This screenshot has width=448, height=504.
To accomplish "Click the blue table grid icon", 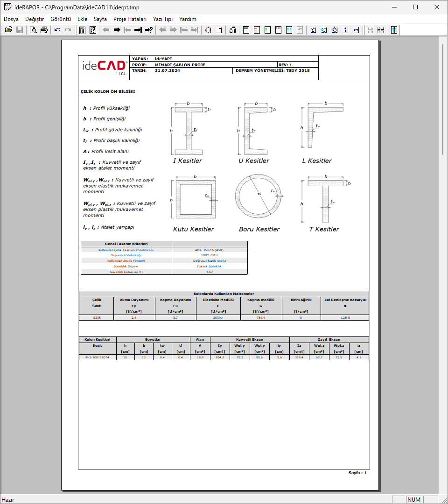I will coord(289,30).
